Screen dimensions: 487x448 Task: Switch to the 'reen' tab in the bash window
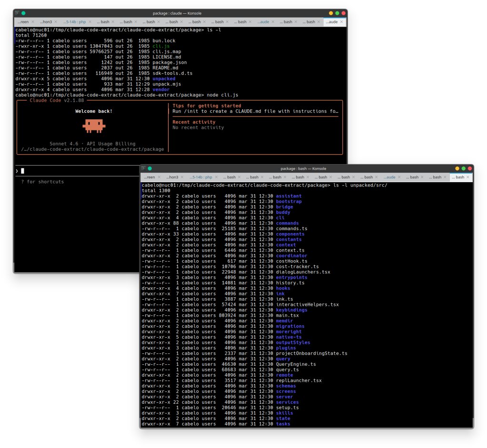pyautogui.click(x=149, y=177)
